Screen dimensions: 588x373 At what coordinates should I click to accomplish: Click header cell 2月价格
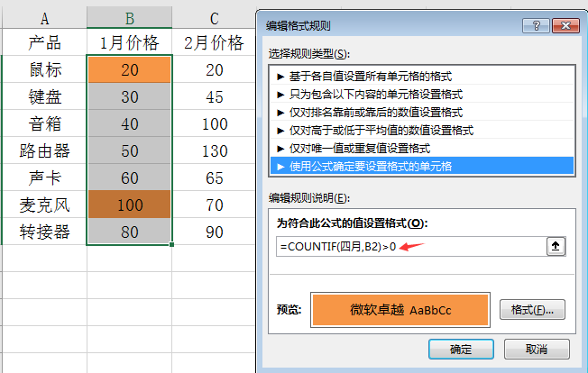click(x=214, y=42)
